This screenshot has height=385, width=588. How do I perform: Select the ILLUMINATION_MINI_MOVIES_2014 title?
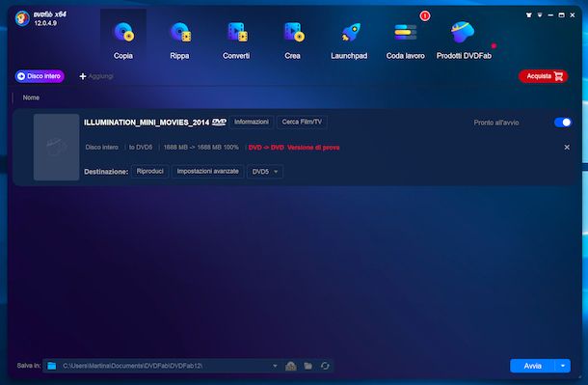[147, 123]
